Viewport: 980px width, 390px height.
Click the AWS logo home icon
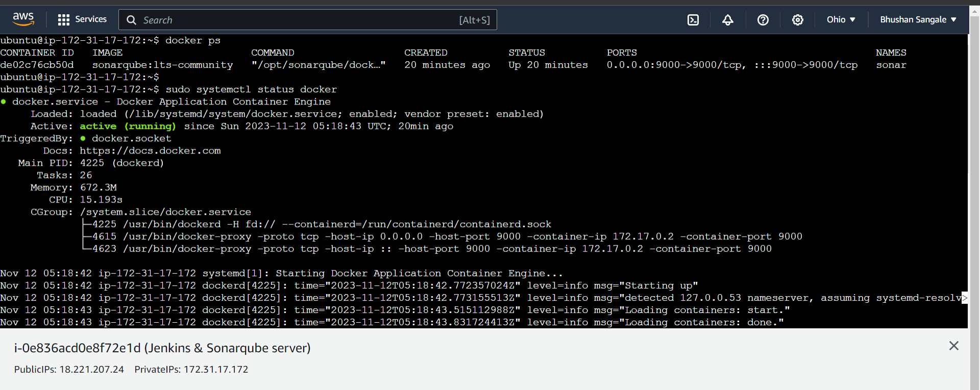[23, 19]
